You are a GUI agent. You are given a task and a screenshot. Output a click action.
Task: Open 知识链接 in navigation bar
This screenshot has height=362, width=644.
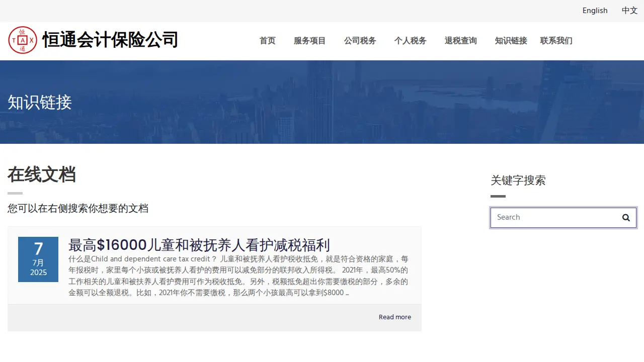click(x=511, y=41)
